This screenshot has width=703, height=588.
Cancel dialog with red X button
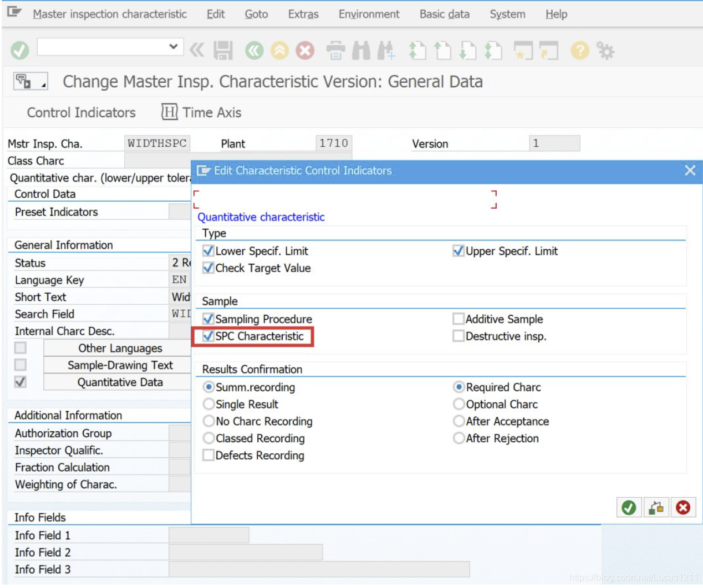click(x=683, y=508)
